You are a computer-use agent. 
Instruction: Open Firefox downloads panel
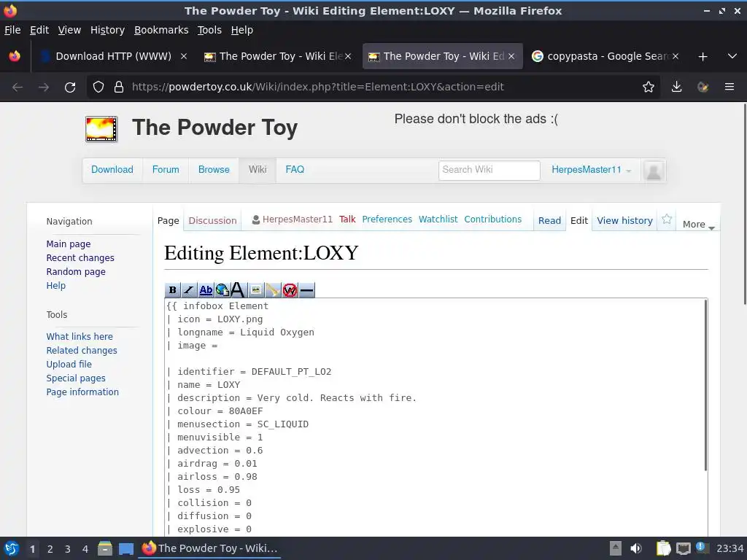click(676, 87)
